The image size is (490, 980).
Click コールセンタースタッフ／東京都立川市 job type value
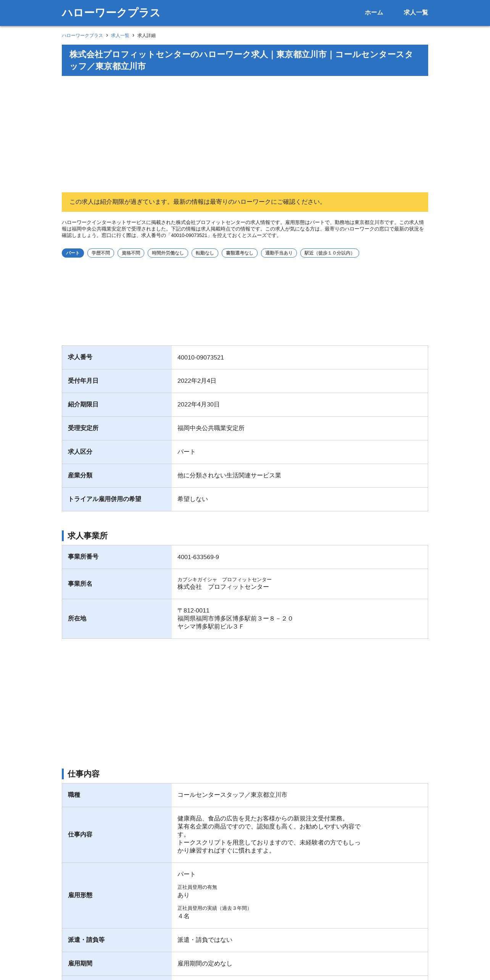[x=232, y=795]
